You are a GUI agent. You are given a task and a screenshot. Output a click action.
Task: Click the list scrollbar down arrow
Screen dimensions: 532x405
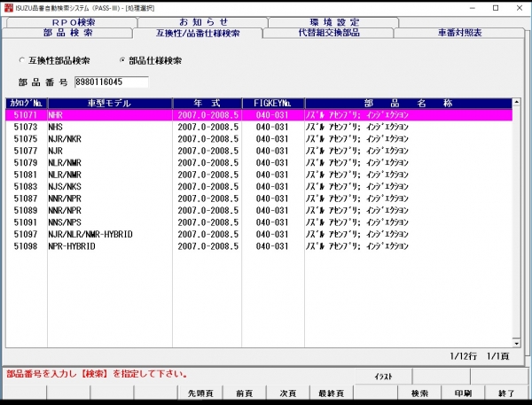click(x=516, y=343)
